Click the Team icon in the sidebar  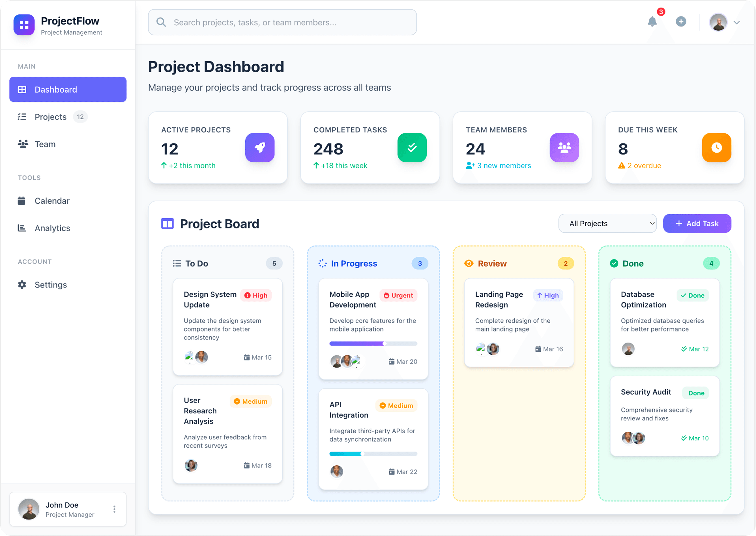[22, 144]
